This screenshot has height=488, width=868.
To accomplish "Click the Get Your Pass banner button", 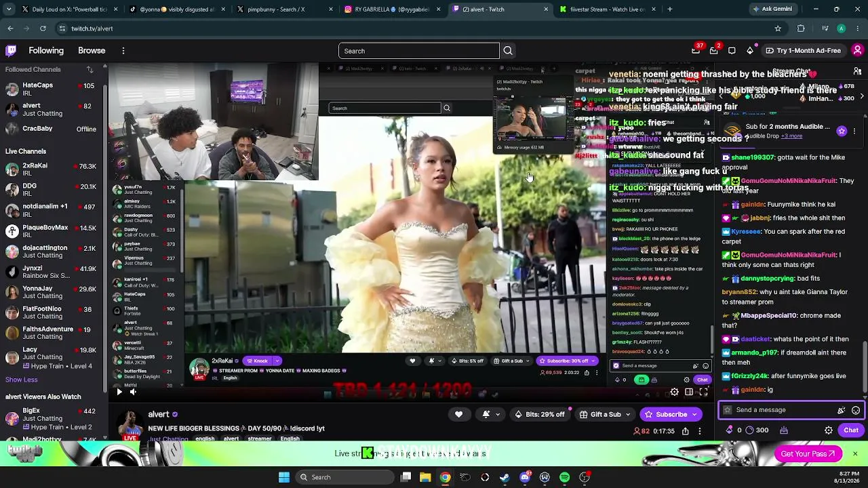I will 808,454.
